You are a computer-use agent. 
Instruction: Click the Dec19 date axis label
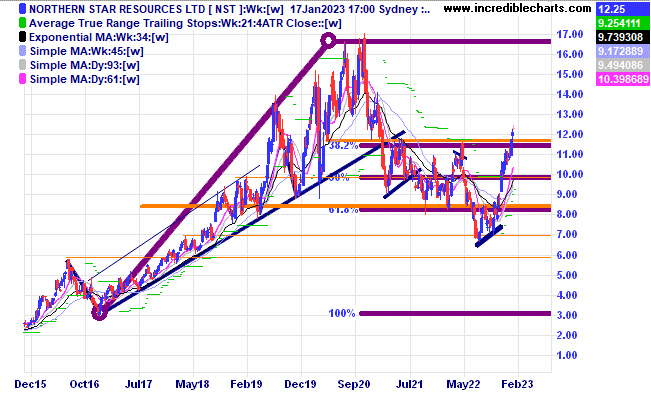[x=301, y=384]
